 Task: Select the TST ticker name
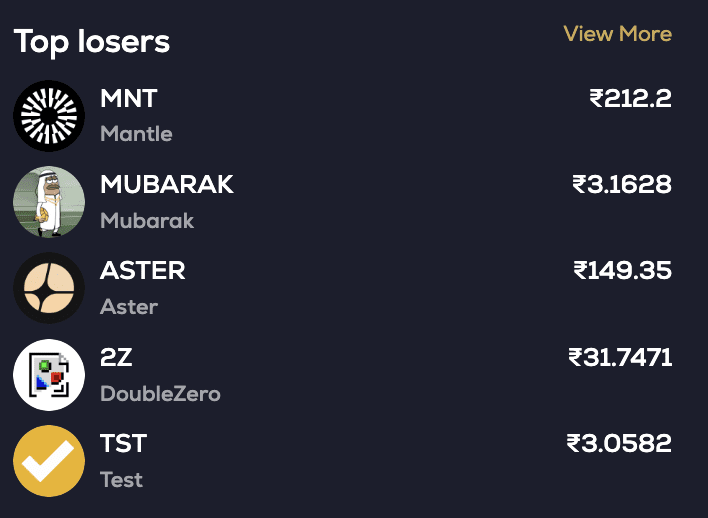tap(124, 443)
